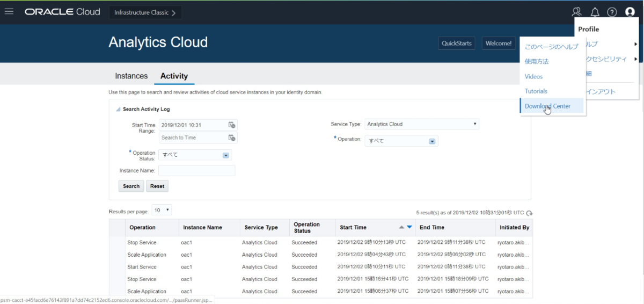Open the hamburger navigation menu
This screenshot has width=644, height=304.
point(9,12)
